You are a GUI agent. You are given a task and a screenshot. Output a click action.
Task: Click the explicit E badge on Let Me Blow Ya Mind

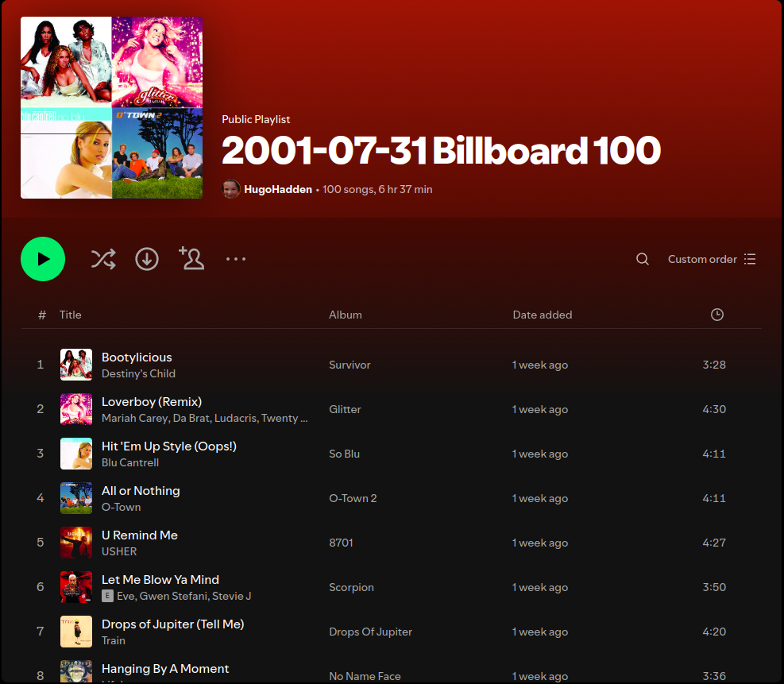point(107,596)
